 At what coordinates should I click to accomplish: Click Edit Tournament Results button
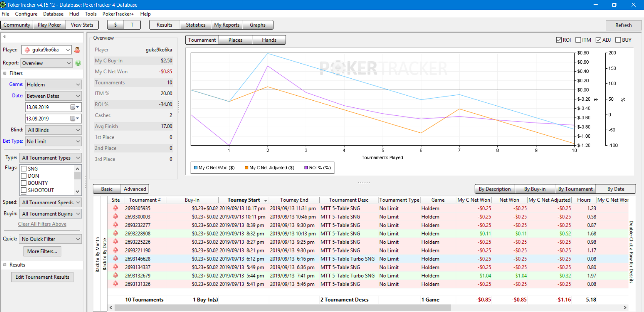[x=42, y=277]
